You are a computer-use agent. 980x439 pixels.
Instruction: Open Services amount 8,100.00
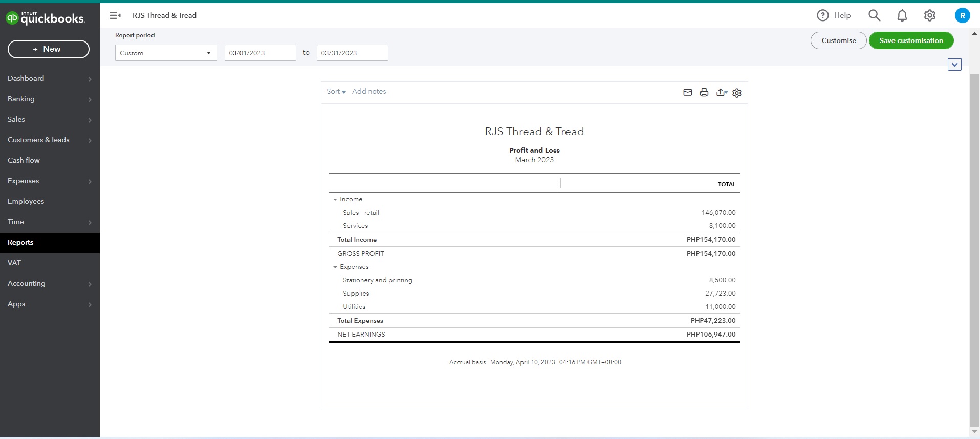tap(722, 226)
